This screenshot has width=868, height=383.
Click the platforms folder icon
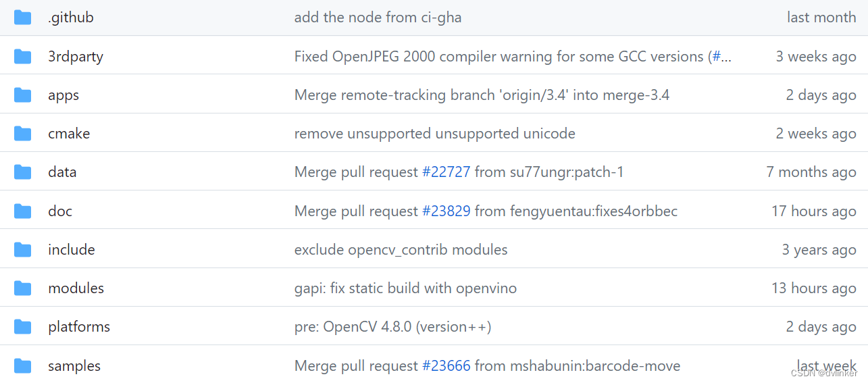[x=23, y=327]
